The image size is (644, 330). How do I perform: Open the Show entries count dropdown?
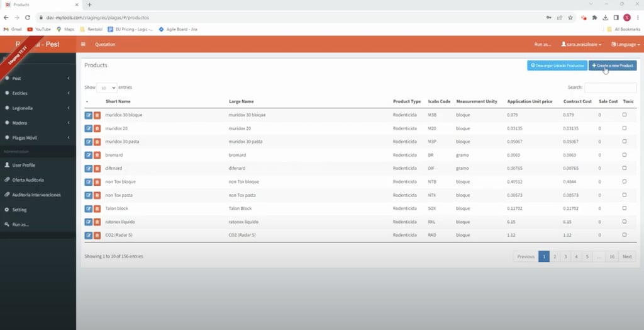107,88
